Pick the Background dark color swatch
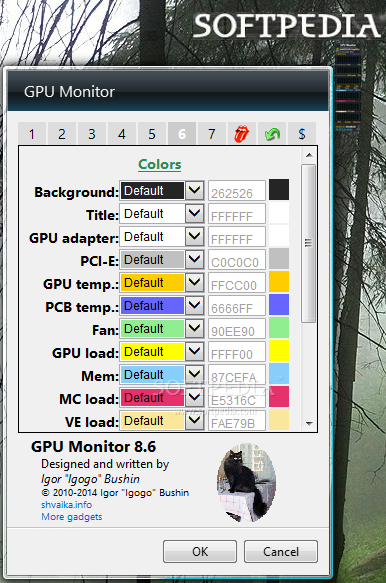386x583 pixels. (279, 190)
